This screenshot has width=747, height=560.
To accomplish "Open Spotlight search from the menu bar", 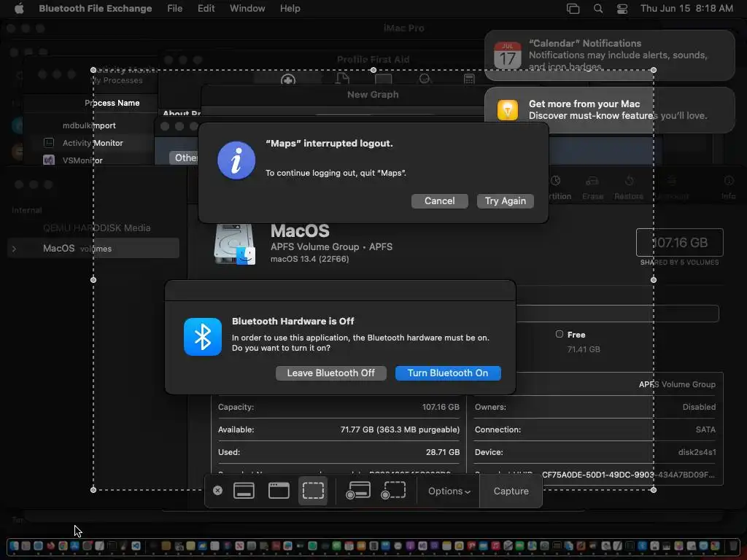I will pyautogui.click(x=598, y=9).
